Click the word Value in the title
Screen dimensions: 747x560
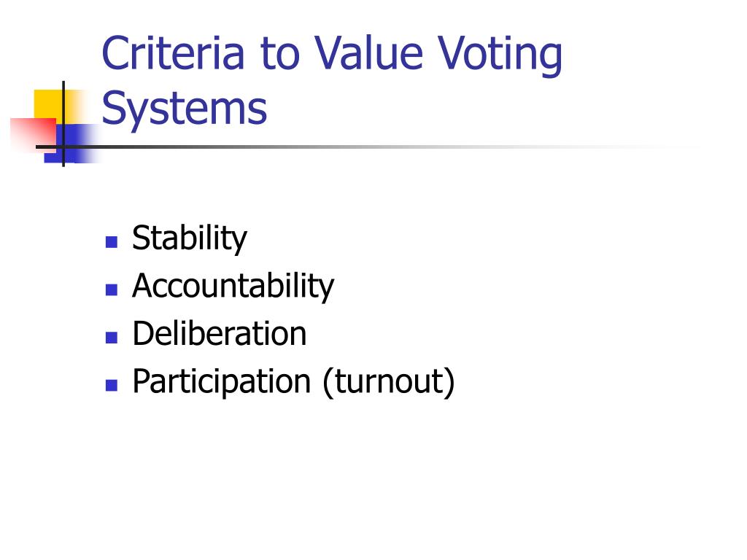point(368,52)
